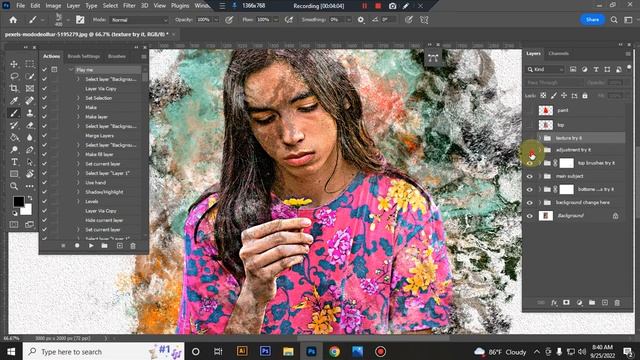Expand the 'background change here' group

(x=540, y=203)
